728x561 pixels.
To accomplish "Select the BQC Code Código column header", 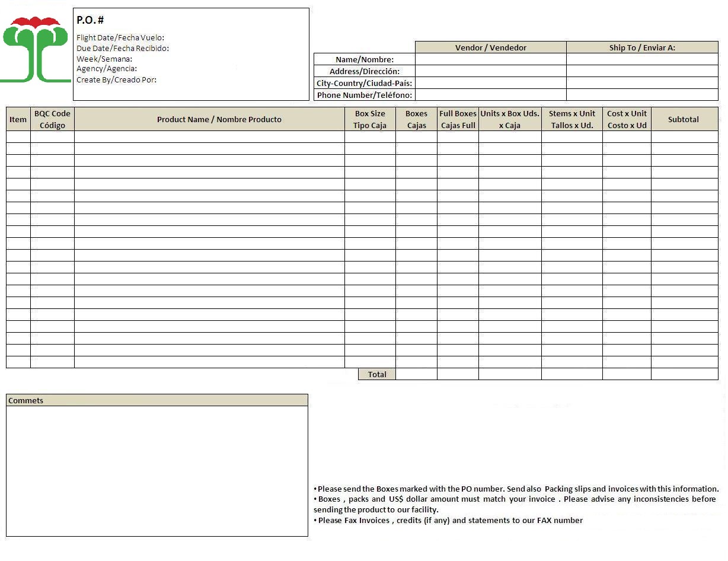I will (52, 119).
